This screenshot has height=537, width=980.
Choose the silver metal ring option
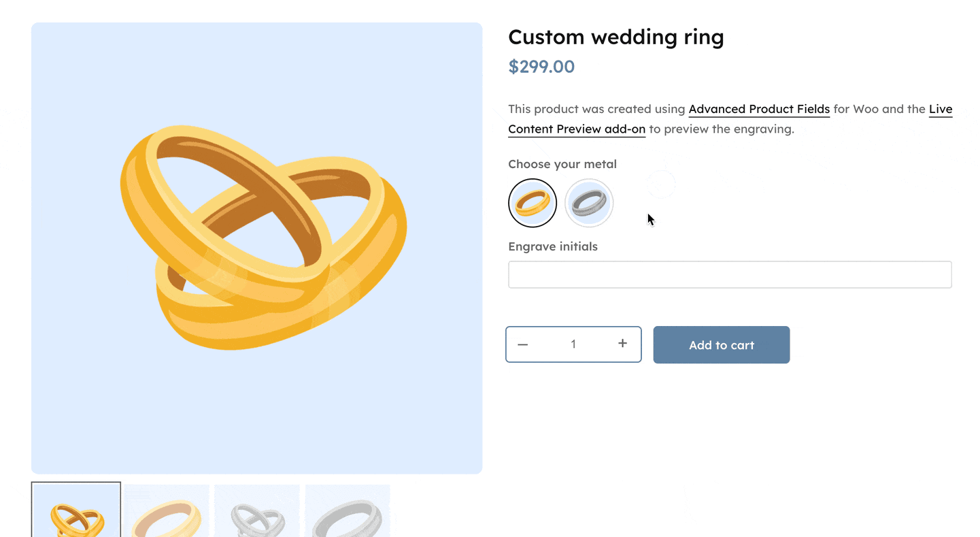pos(589,203)
